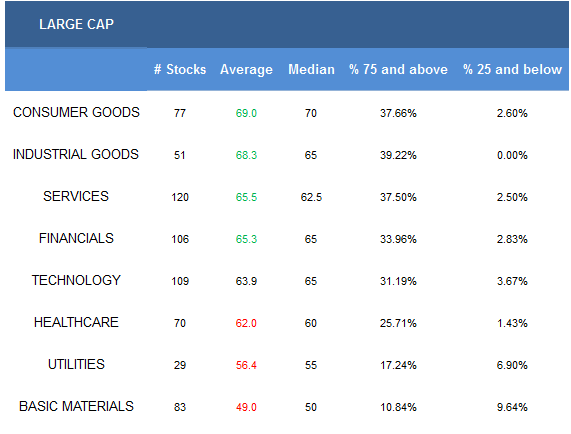The image size is (571, 434).
Task: Click the 62.5 median value for Services
Action: click(311, 197)
